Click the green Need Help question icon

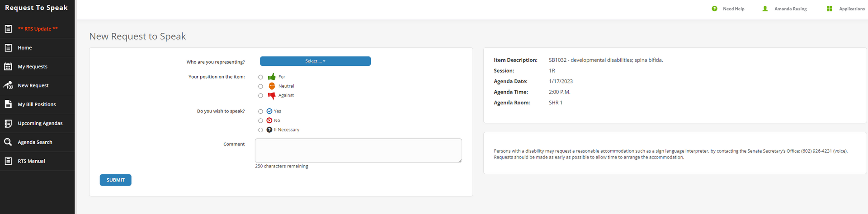coord(714,9)
